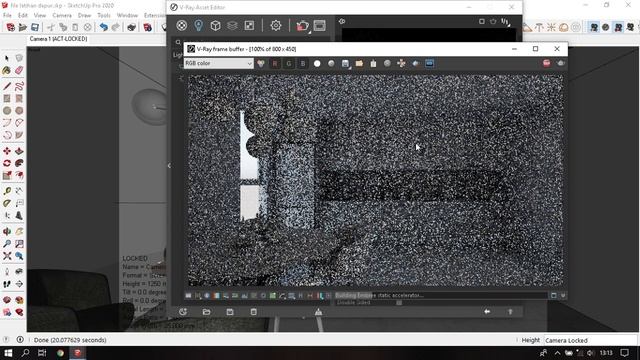Select the Rotate tool
Screen dimensions: 640x360
coord(7,163)
